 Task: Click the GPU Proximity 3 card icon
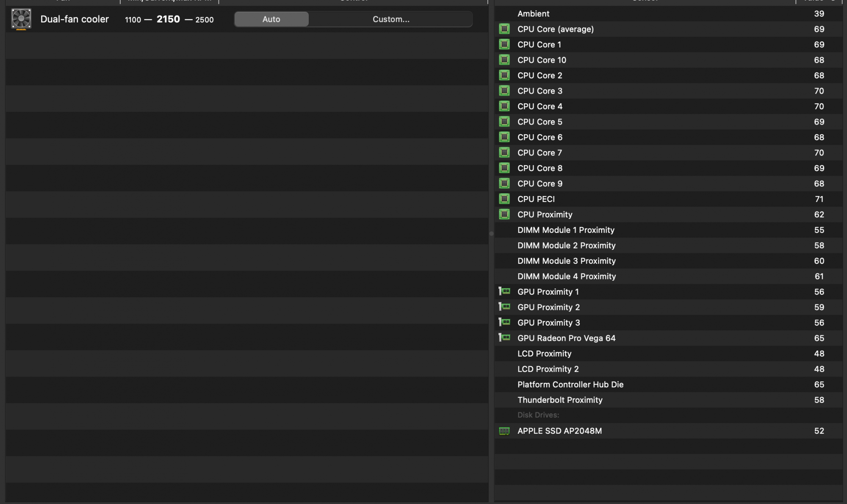point(504,322)
